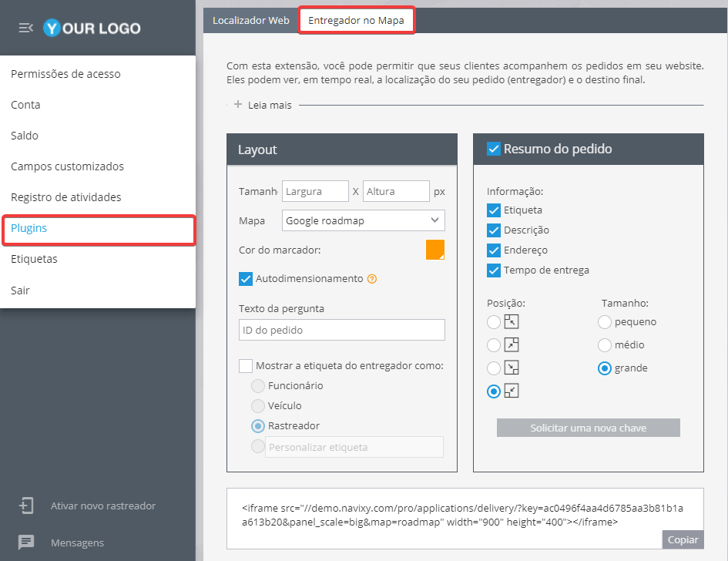Choose the pequeno size radio button

(605, 322)
